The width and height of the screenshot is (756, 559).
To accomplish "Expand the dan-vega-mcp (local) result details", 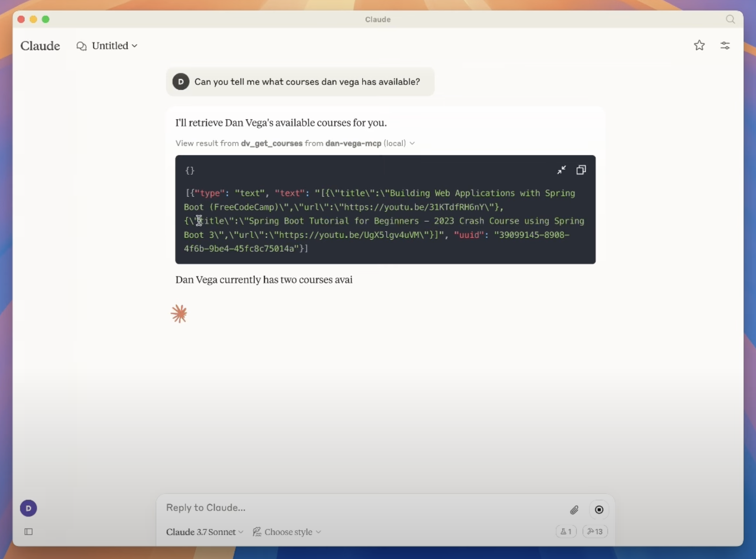I will (x=412, y=143).
